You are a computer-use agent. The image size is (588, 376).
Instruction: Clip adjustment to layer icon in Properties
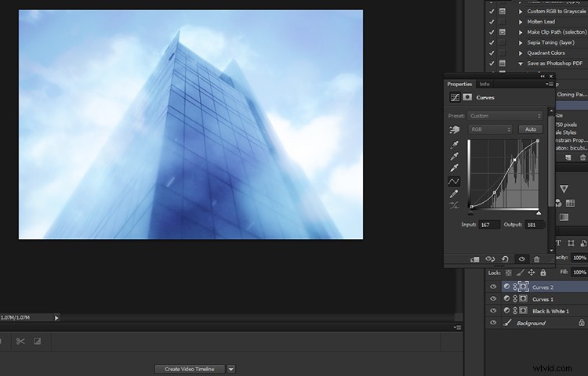475,259
